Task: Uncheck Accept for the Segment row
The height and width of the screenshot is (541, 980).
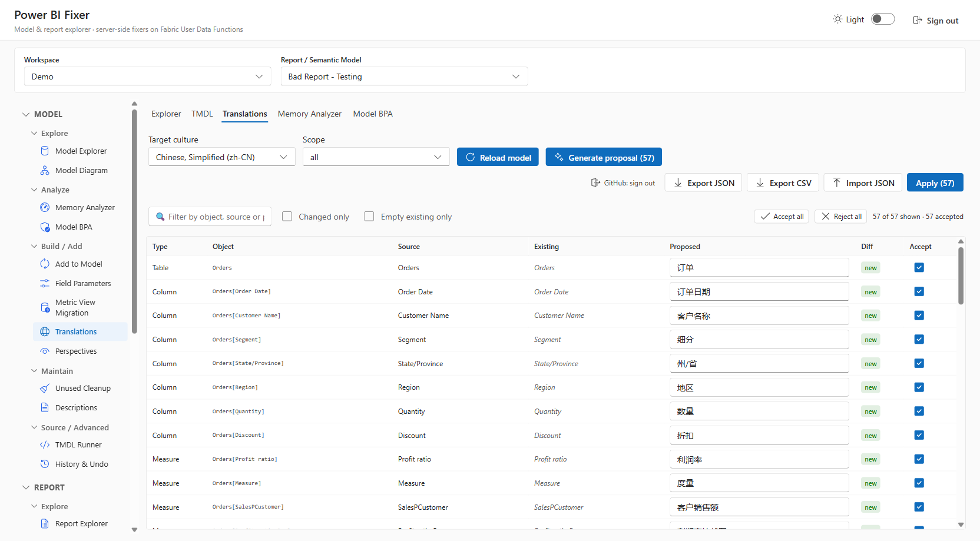Action: pos(919,339)
